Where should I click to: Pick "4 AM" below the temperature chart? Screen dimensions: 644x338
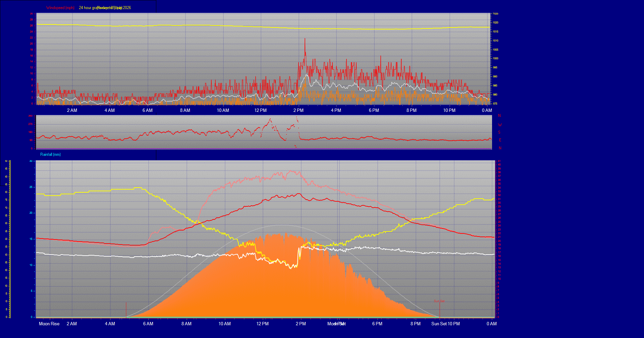[x=110, y=324]
